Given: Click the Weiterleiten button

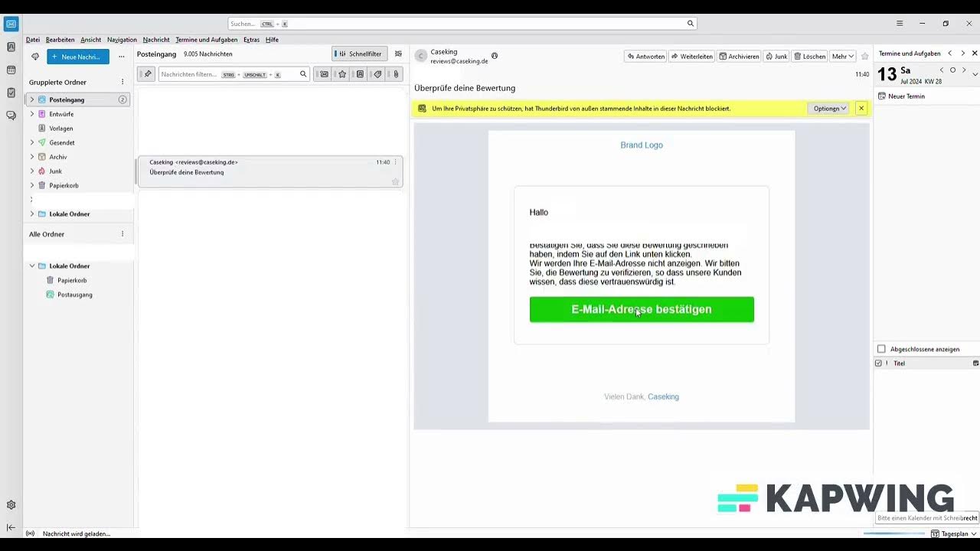Looking at the screenshot, I should click(692, 57).
